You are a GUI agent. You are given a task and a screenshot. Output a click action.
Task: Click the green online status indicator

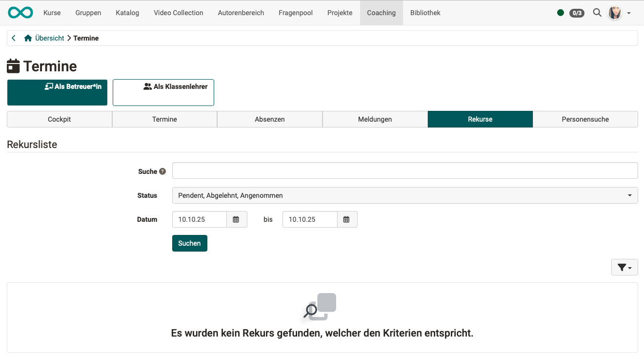[561, 13]
